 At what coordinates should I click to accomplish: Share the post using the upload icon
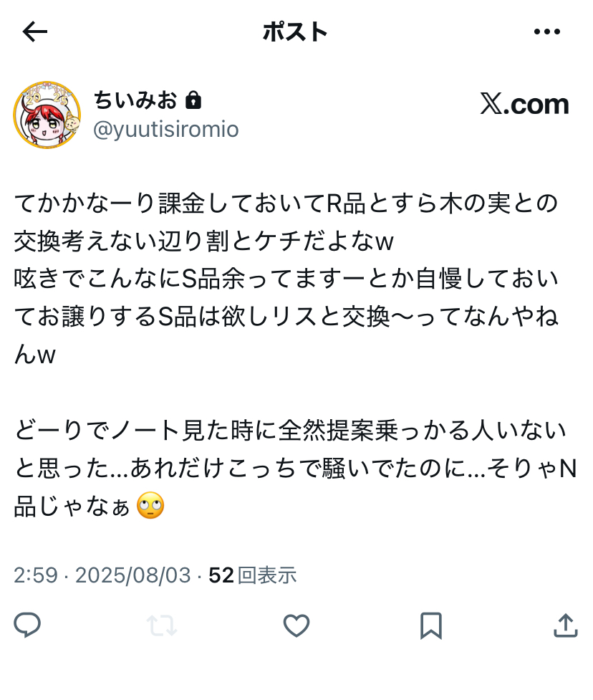pos(565,625)
